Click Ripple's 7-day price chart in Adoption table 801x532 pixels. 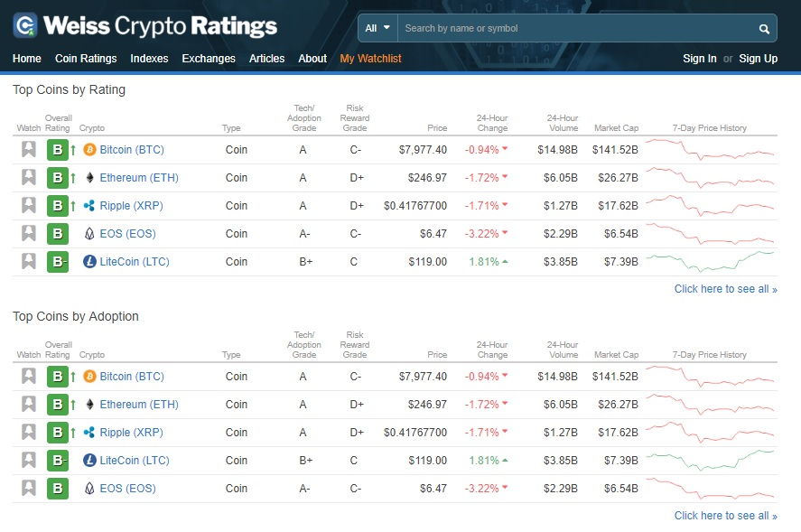(710, 433)
